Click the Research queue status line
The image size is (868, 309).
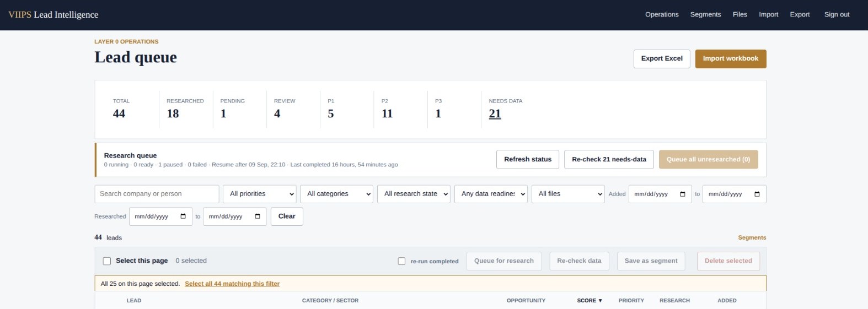tap(251, 165)
